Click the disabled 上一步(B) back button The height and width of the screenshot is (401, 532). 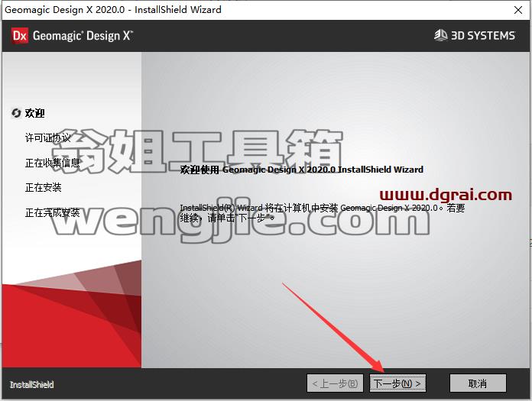point(335,383)
